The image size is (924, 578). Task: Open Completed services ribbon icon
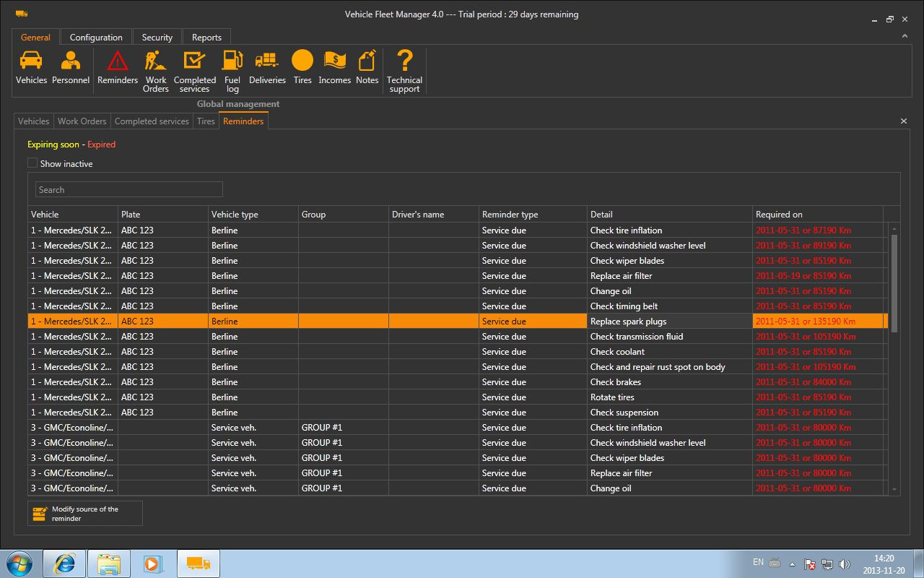pos(195,72)
